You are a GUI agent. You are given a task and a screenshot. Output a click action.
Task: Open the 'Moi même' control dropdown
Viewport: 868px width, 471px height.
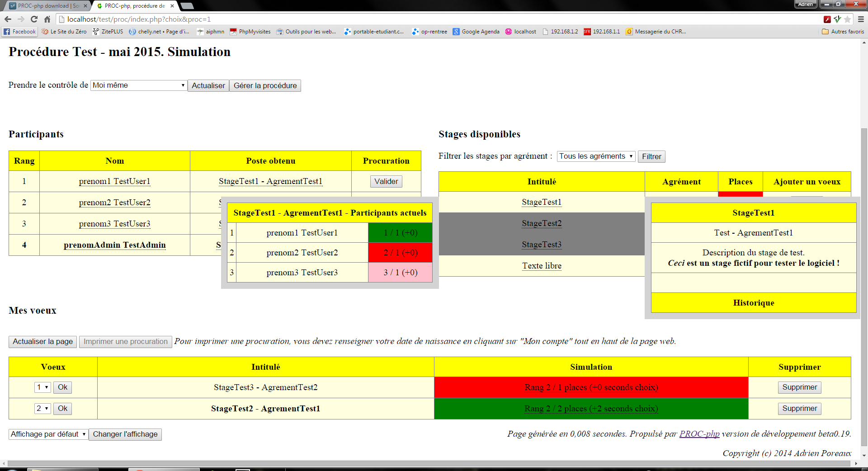138,85
